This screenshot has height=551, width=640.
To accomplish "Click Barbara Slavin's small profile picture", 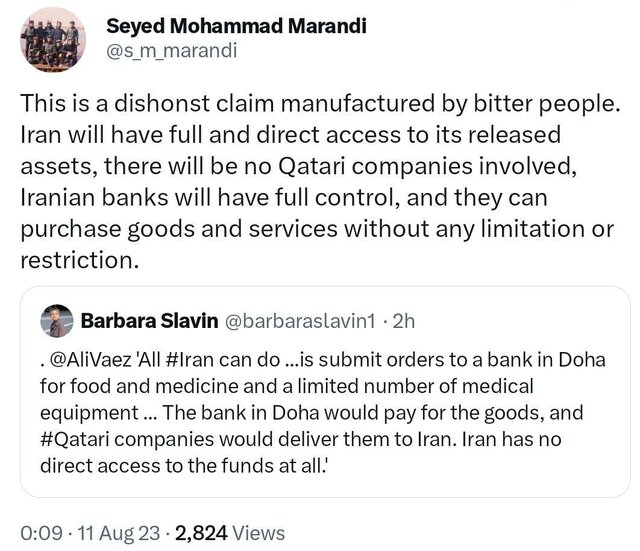I will (56, 321).
